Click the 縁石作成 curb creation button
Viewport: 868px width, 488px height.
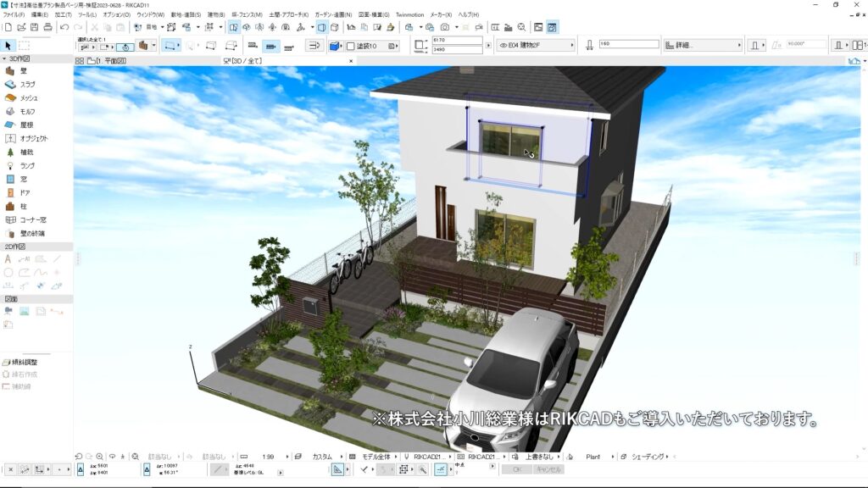pyautogui.click(x=20, y=374)
